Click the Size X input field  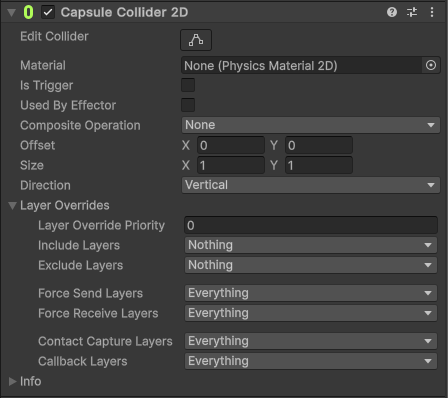point(231,165)
